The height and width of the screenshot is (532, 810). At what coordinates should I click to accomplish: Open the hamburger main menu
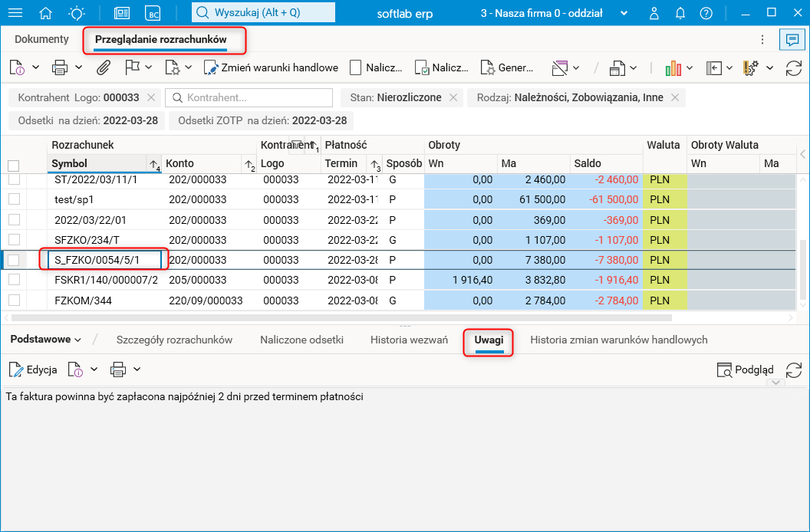point(15,13)
